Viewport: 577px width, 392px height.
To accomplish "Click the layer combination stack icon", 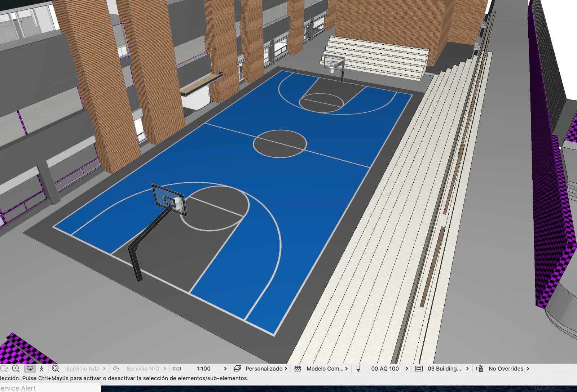I will click(x=237, y=369).
